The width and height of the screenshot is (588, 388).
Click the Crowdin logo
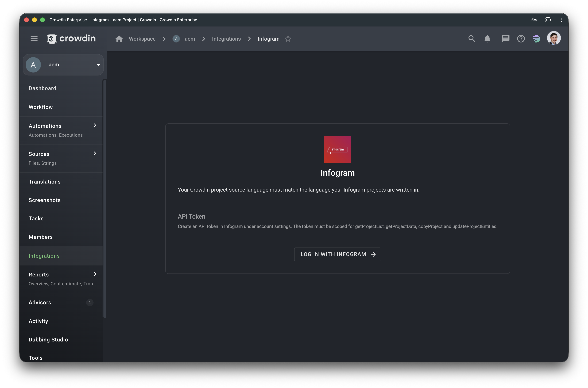pos(71,39)
